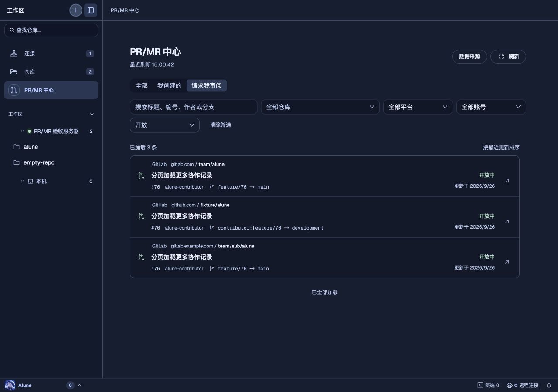Select the 请求我审阅 tab
The width and height of the screenshot is (558, 392).
pyautogui.click(x=207, y=86)
